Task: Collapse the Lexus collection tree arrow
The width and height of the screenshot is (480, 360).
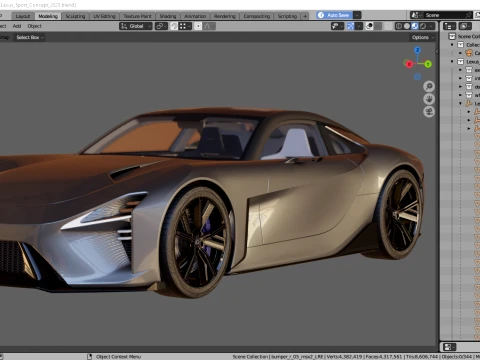Action: point(452,62)
